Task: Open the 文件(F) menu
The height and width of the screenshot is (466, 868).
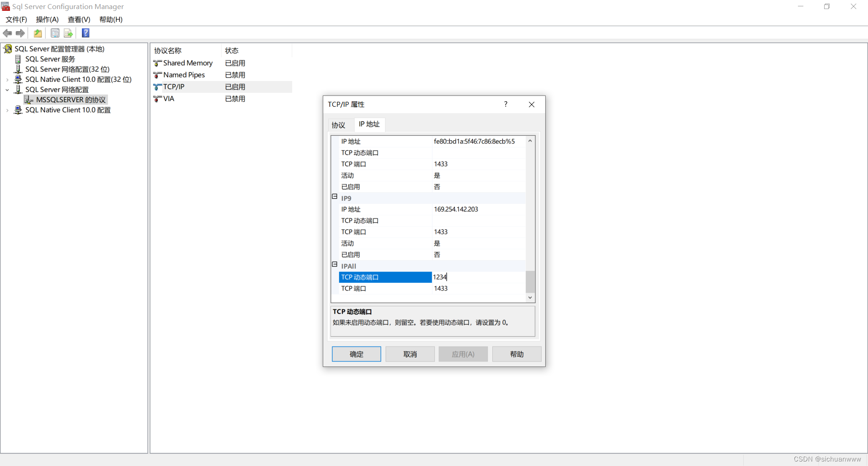Action: click(x=16, y=19)
